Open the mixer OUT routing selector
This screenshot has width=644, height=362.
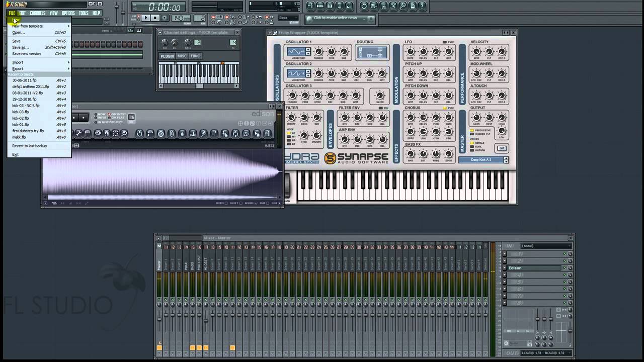click(x=546, y=353)
